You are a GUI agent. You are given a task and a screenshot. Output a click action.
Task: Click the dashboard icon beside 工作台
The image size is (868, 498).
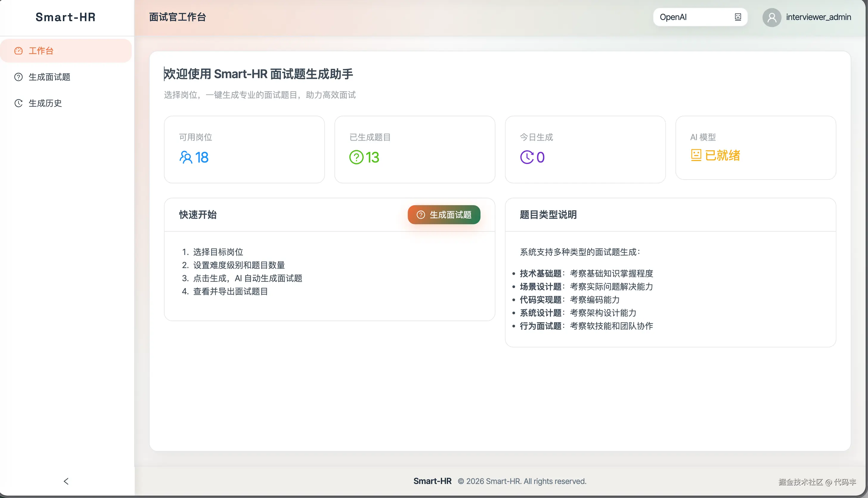(18, 51)
